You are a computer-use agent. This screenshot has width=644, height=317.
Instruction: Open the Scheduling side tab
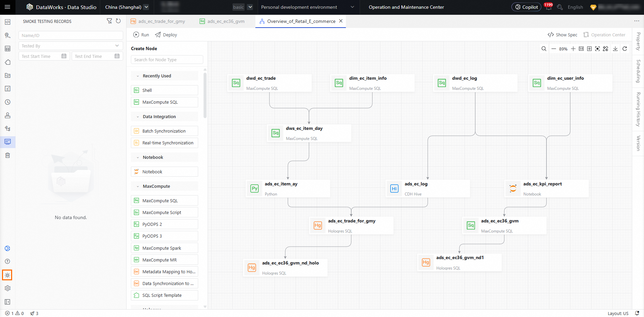638,71
